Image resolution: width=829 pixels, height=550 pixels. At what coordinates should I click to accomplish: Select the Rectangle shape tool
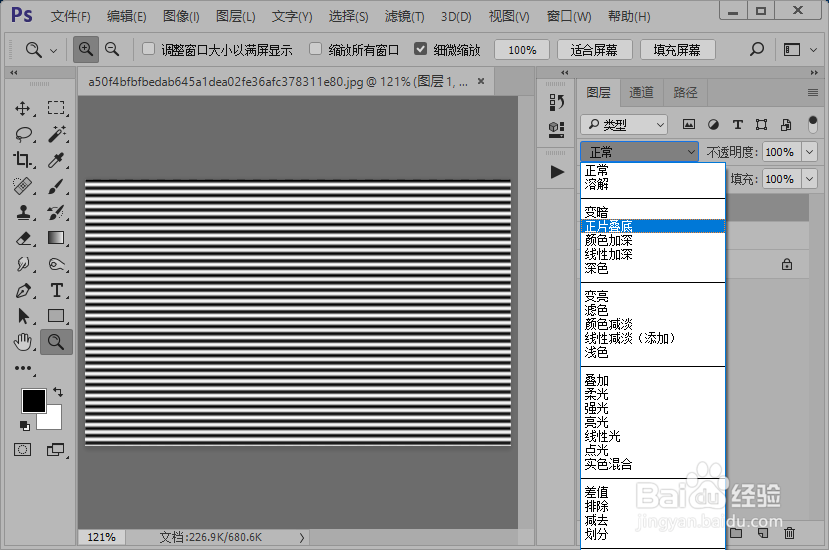(56, 316)
